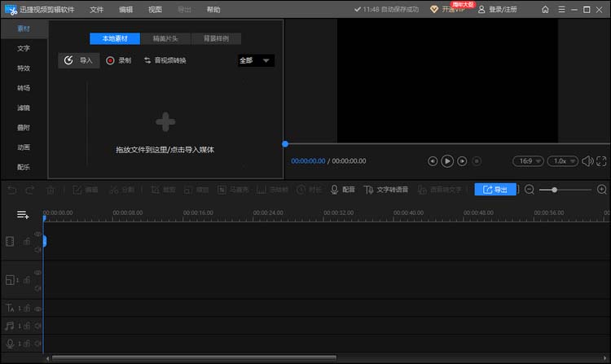Click the 录制 record button
This screenshot has width=611, height=364.
(x=118, y=60)
